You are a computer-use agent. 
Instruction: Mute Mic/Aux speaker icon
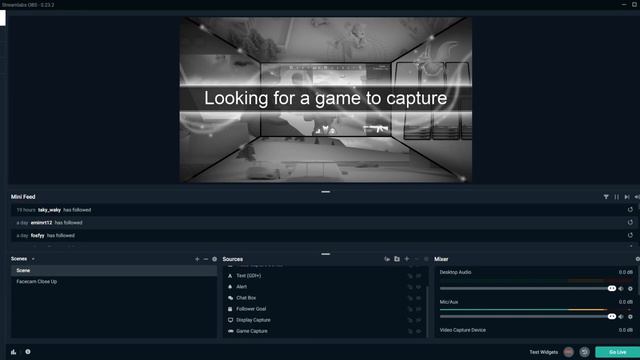(621, 316)
